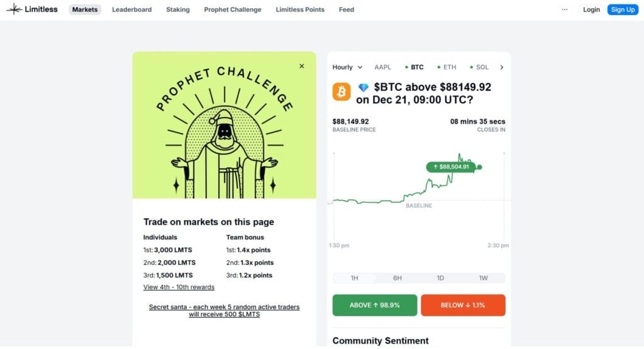The height and width of the screenshot is (349, 644).
Task: Click the orange Bitcoin icon
Action: [341, 92]
